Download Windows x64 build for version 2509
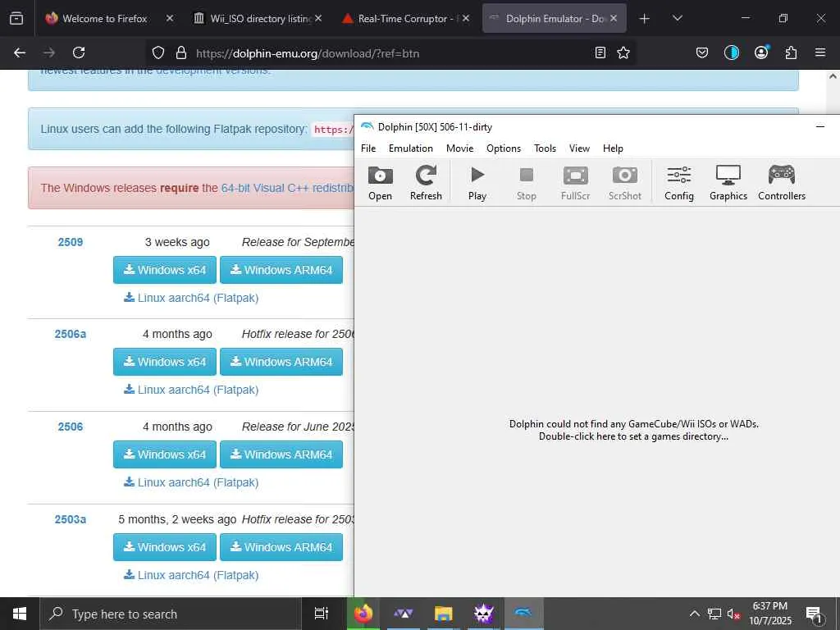This screenshot has width=840, height=630. 165,270
